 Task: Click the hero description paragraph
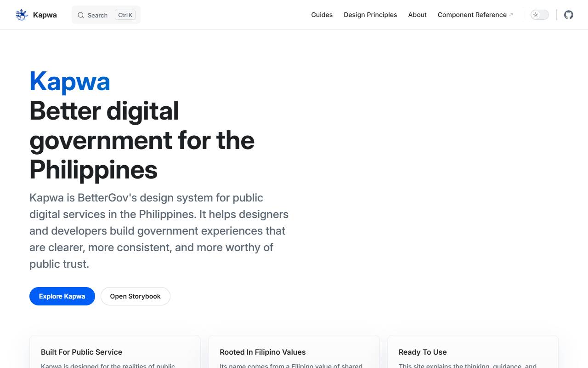pos(159,230)
